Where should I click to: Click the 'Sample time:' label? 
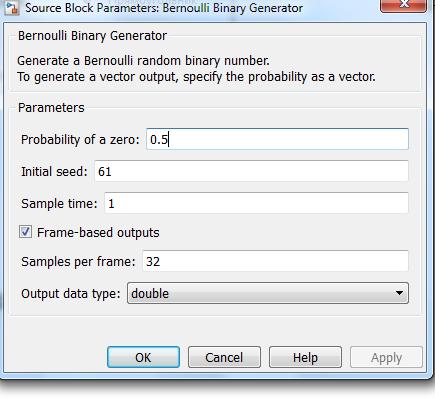tap(59, 203)
